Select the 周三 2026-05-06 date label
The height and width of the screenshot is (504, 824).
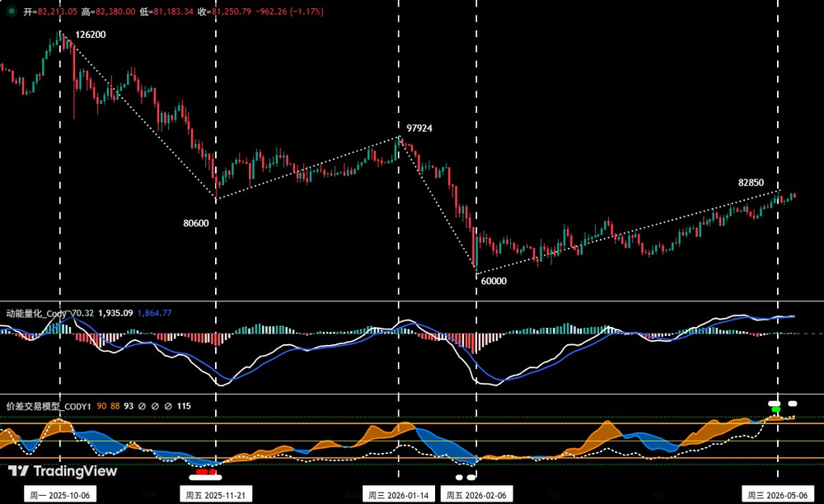[x=778, y=495]
